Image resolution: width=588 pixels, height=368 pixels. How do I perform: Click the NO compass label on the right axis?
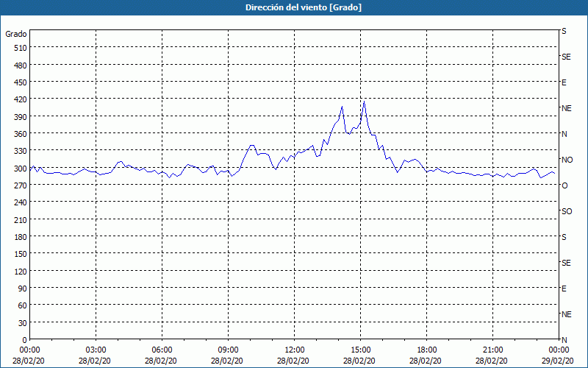(567, 160)
